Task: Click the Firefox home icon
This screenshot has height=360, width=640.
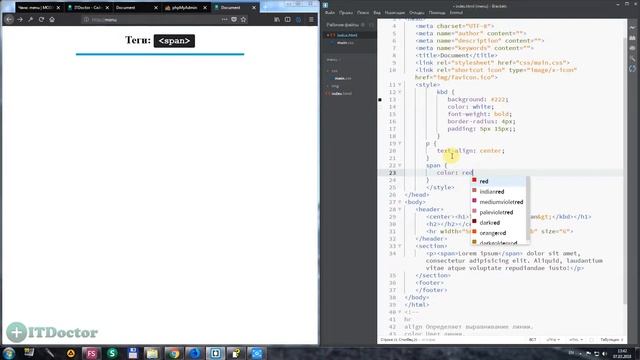Action: pyautogui.click(x=52, y=19)
